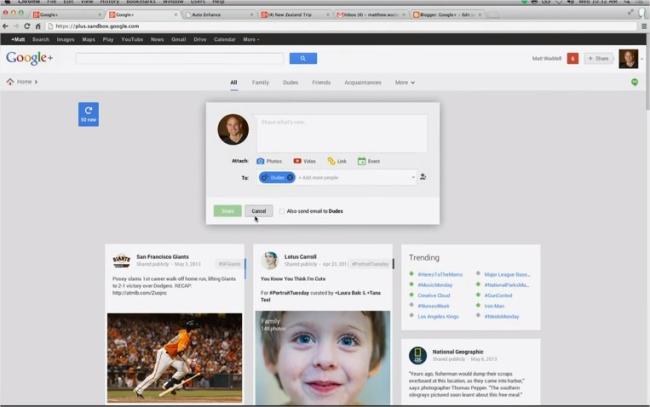Click the Google+ logo
This screenshot has width=650, height=407.
point(29,58)
